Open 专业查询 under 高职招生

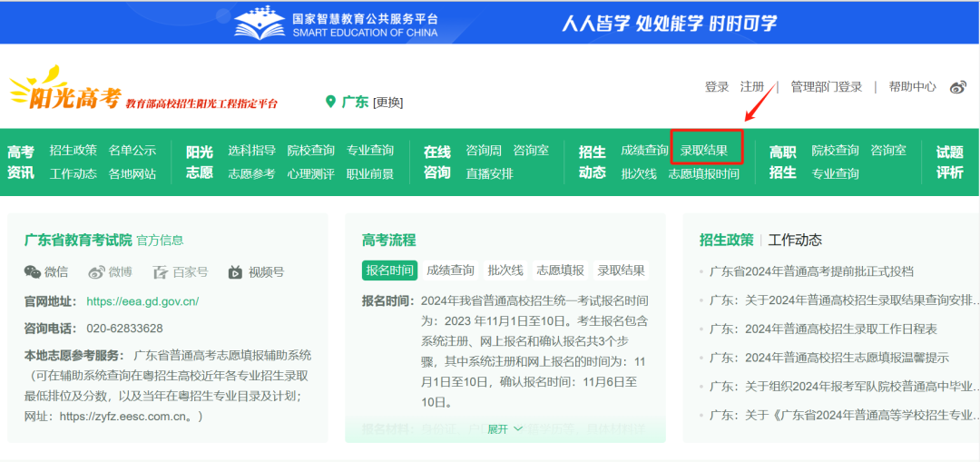click(835, 173)
